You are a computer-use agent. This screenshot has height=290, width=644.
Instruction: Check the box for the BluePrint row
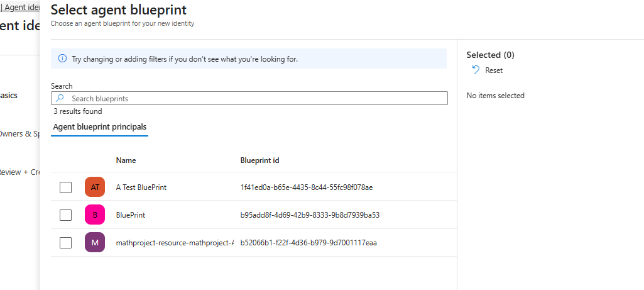(x=65, y=215)
